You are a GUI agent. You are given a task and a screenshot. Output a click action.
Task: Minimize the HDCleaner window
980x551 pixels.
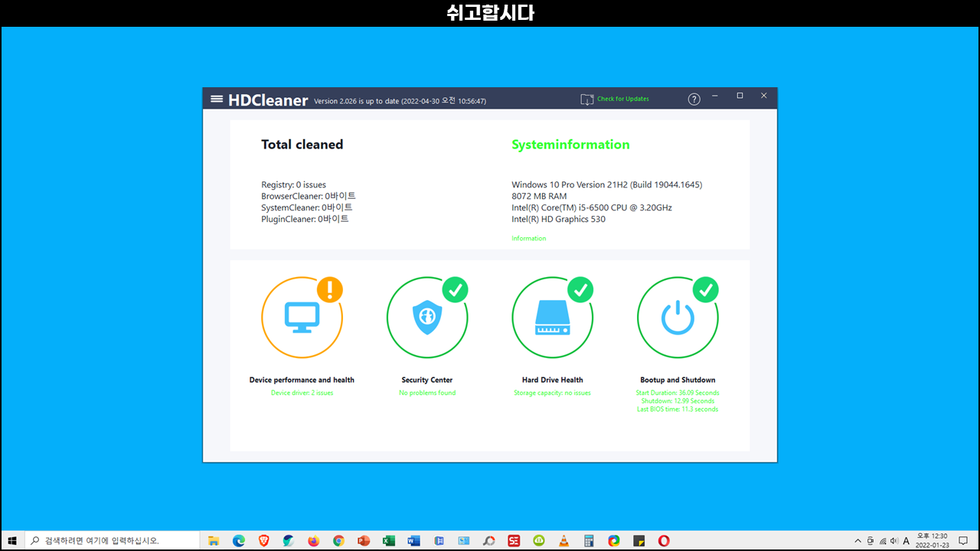tap(715, 96)
